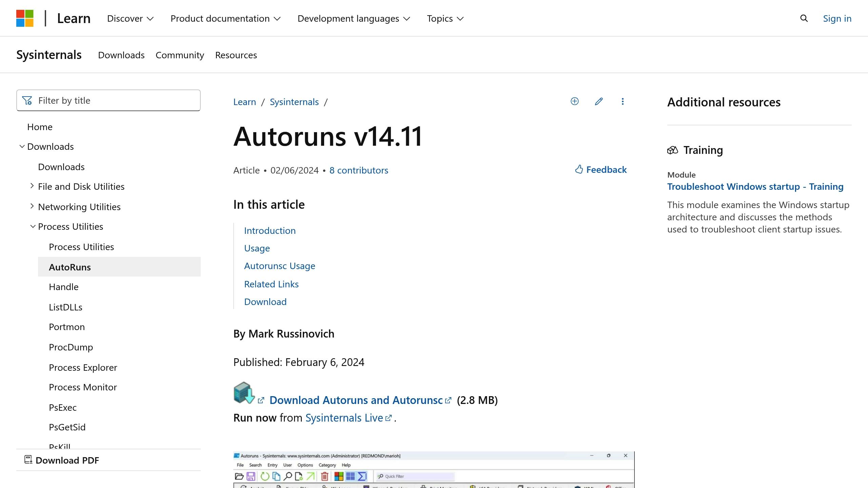Expand the Product documentation dropdown
868x488 pixels.
(x=226, y=19)
